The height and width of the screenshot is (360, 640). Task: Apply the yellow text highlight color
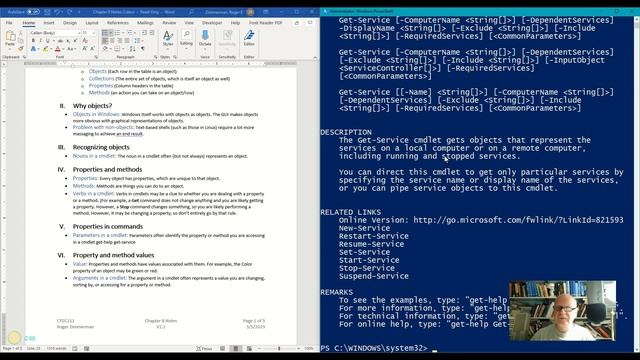45,49
